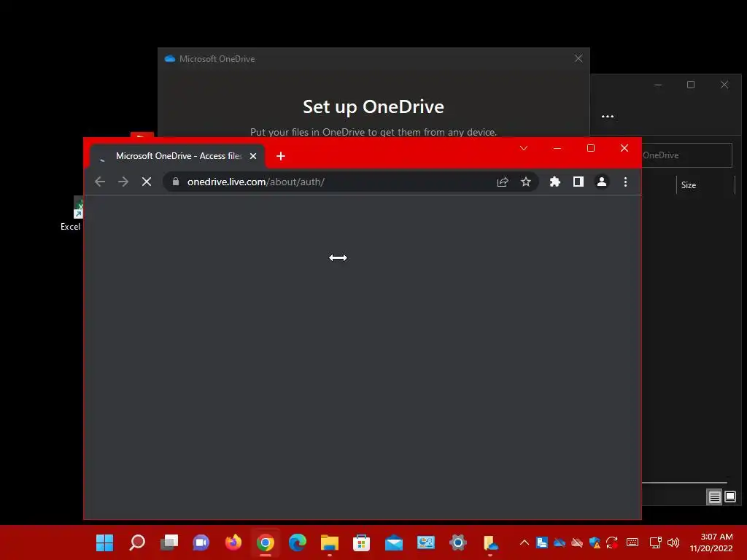The image size is (747, 560).
Task: Open Task View on the taskbar
Action: 169,542
